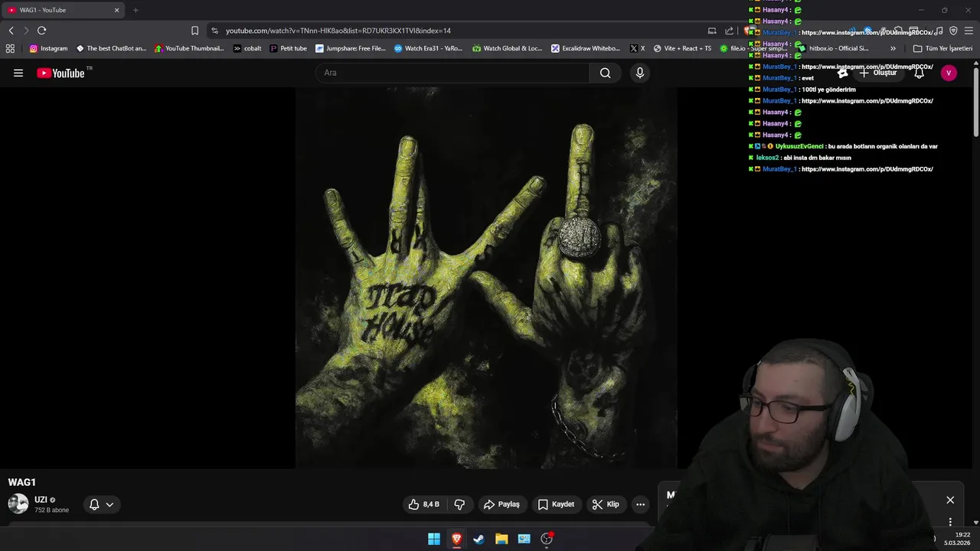Expand channel notification preference dropdown
The width and height of the screenshot is (980, 551).
tap(101, 504)
